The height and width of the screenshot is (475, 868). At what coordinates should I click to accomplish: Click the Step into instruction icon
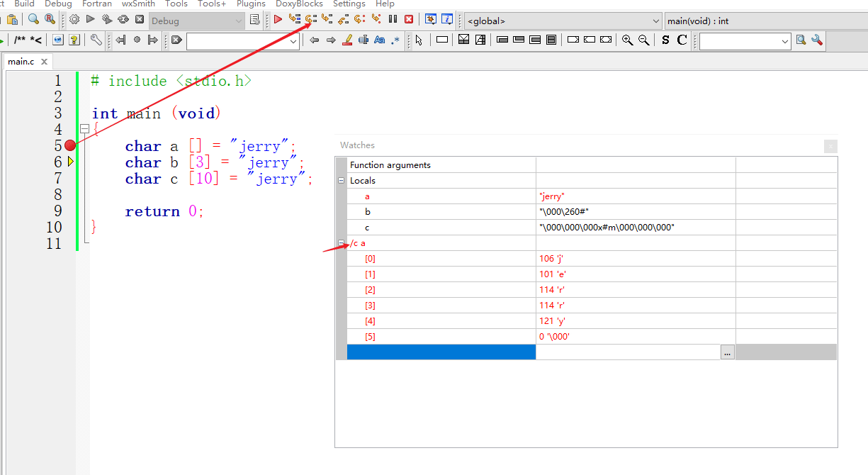(x=376, y=20)
